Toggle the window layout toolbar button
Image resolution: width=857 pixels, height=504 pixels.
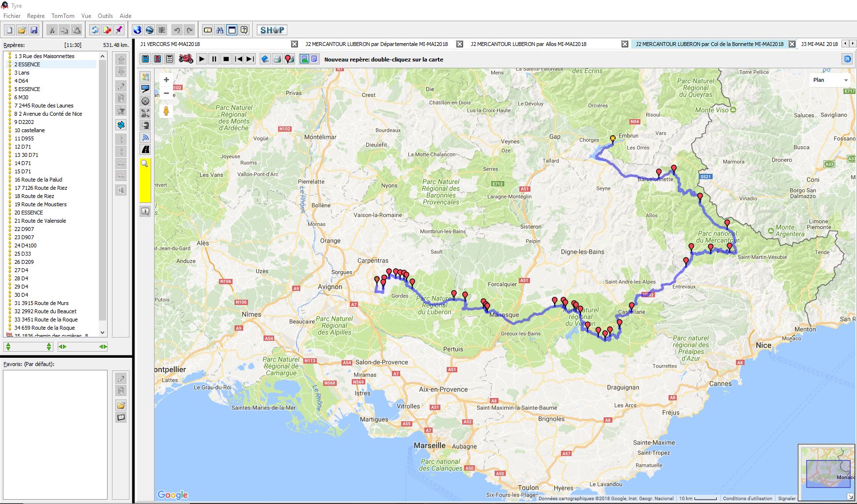(232, 30)
